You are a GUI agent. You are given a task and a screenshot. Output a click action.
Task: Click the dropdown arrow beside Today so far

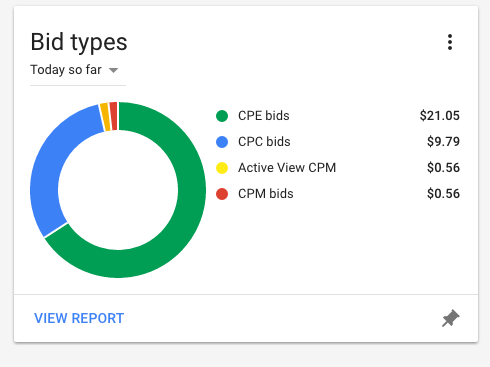coord(114,70)
